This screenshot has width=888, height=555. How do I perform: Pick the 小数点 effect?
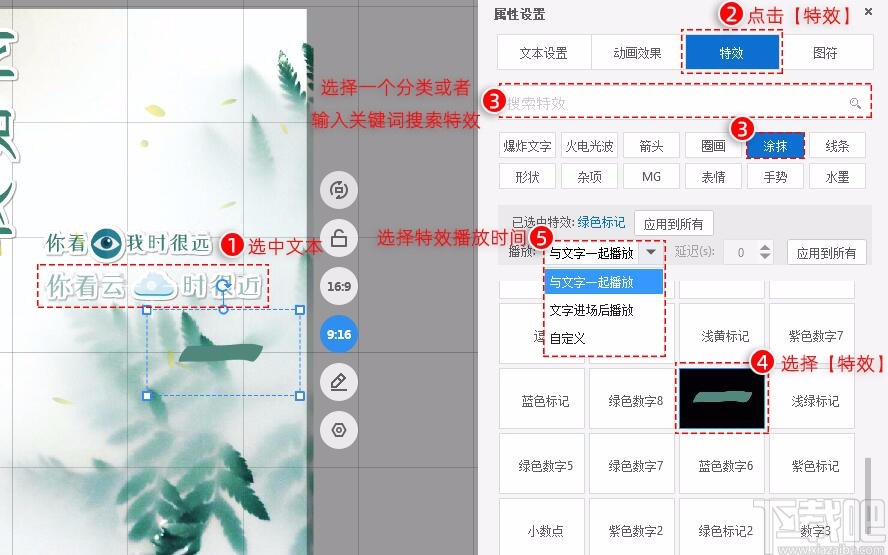coord(541,527)
